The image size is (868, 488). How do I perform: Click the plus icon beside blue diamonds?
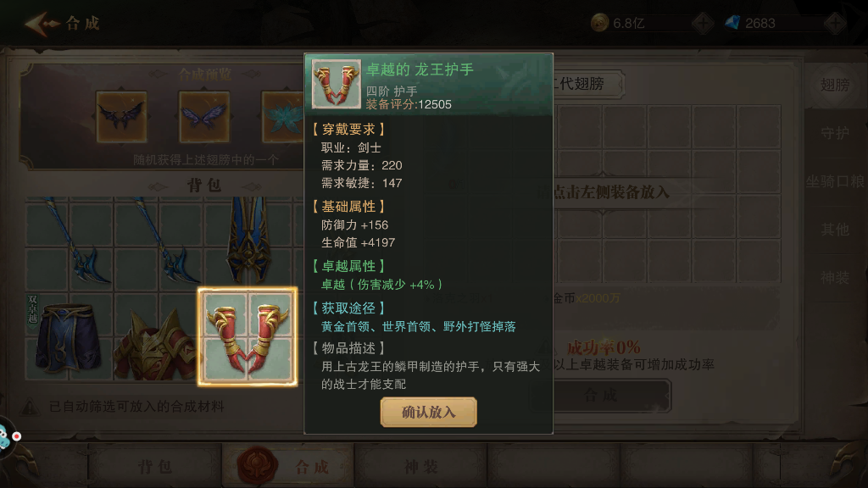835,23
